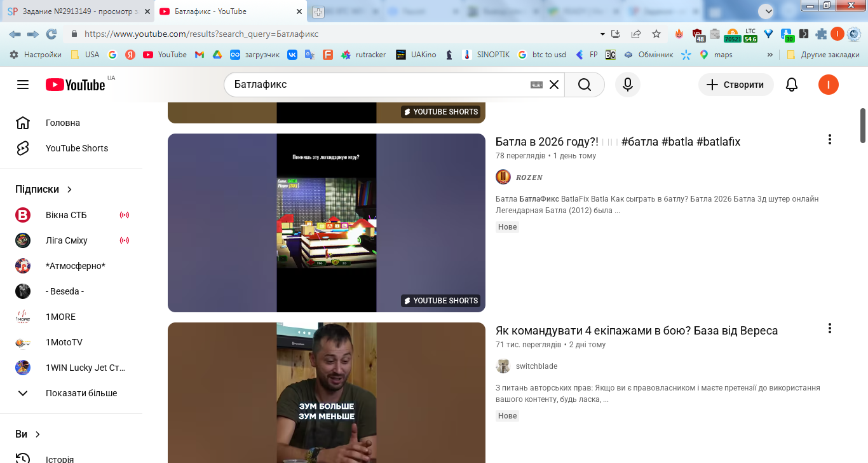This screenshot has width=868, height=463.
Task: Click the share page icon
Action: coord(636,34)
